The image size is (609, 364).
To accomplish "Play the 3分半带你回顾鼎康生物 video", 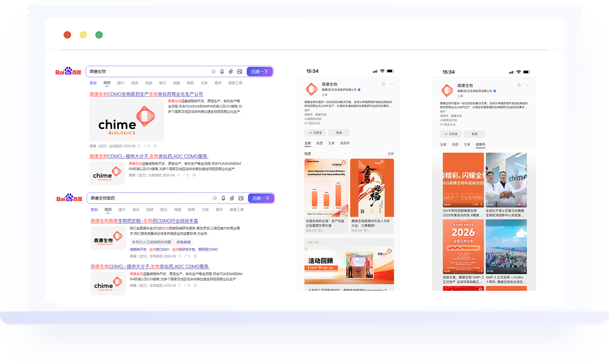I will [x=463, y=180].
